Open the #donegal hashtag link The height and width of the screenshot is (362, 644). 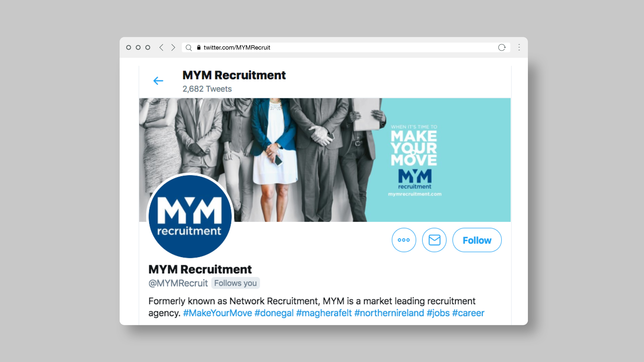click(274, 313)
